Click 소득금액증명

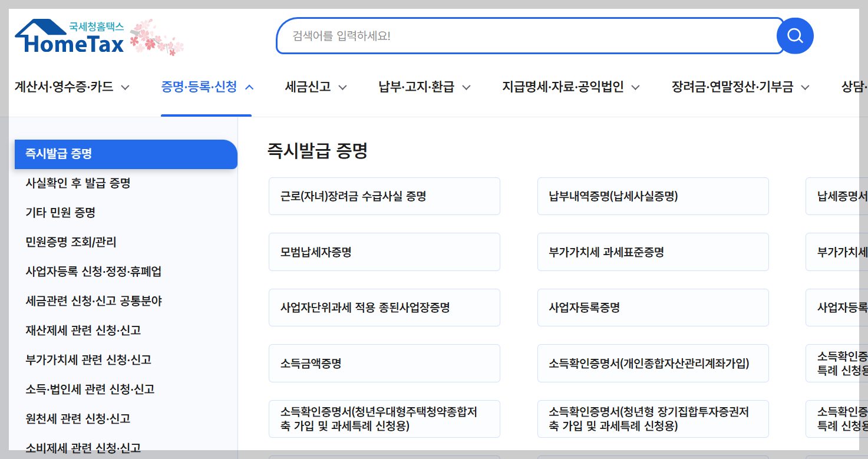[x=384, y=363]
